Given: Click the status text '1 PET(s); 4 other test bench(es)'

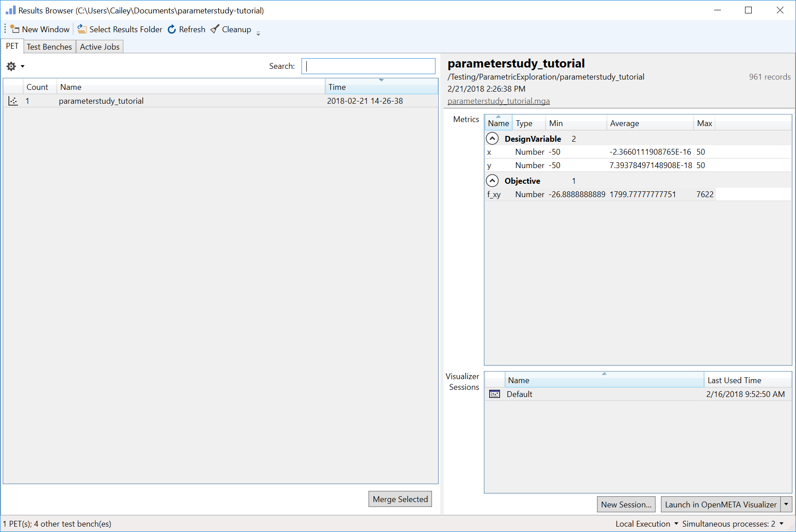Looking at the screenshot, I should point(57,524).
